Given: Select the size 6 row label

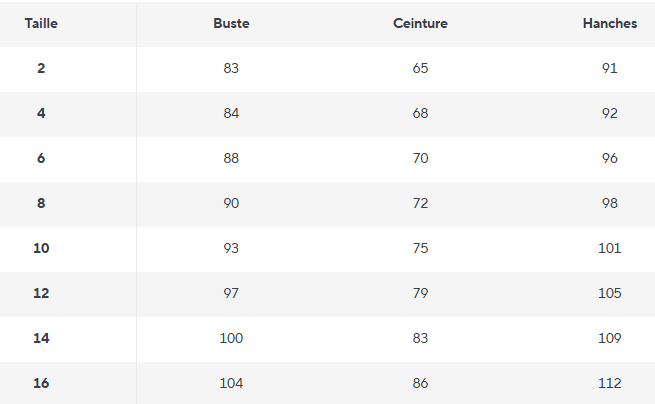Looking at the screenshot, I should click(41, 158).
